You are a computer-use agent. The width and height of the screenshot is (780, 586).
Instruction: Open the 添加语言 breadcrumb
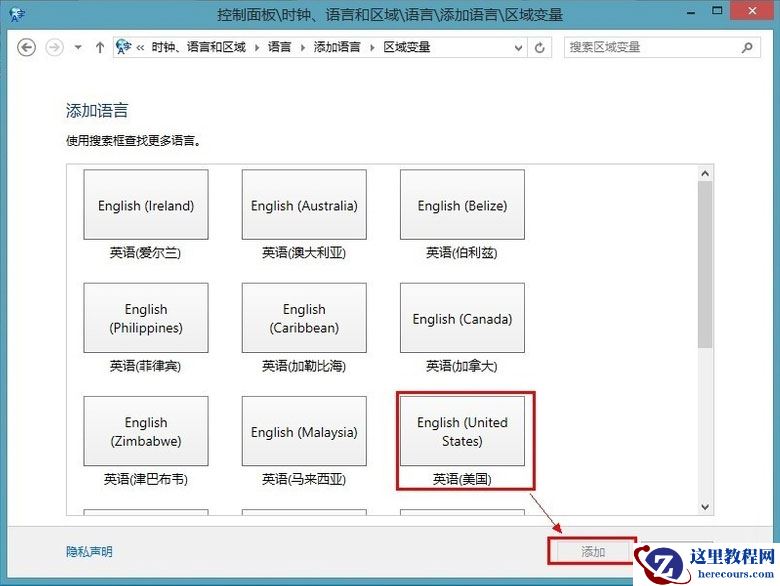pos(337,47)
